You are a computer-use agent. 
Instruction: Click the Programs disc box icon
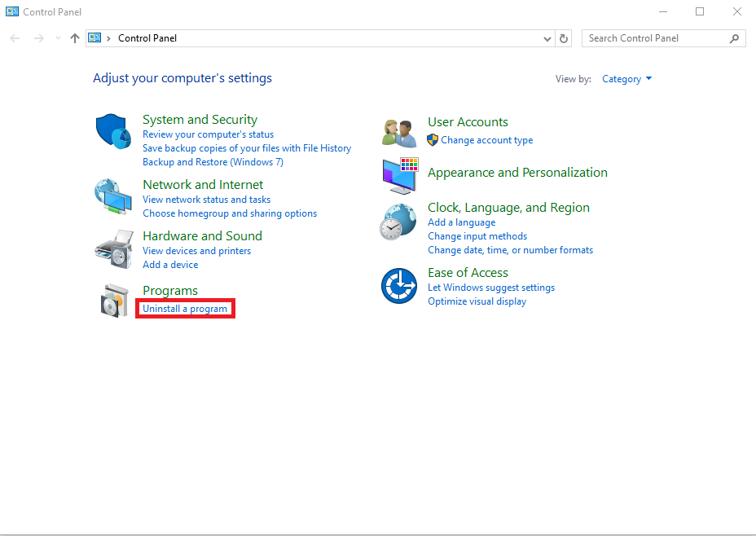(x=115, y=301)
